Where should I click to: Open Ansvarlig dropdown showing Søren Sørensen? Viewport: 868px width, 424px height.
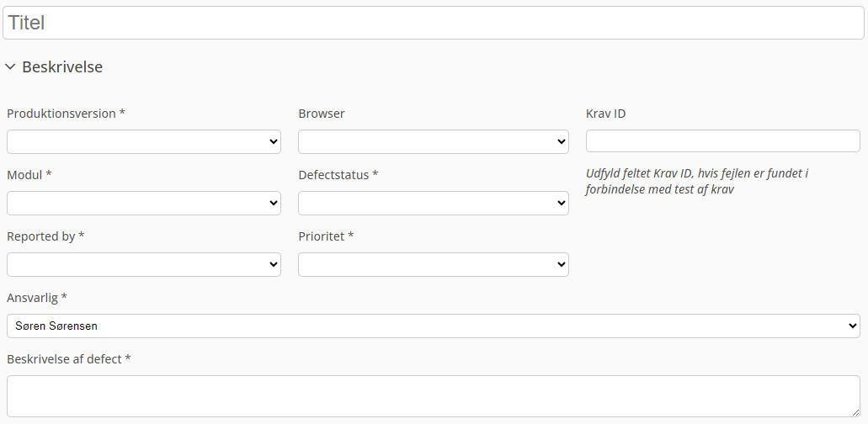coord(434,326)
